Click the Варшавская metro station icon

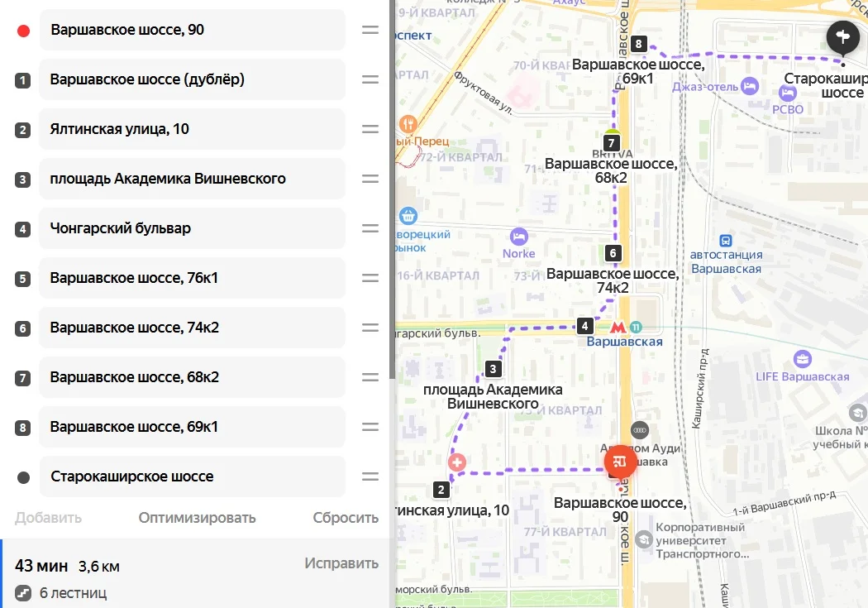click(x=618, y=328)
